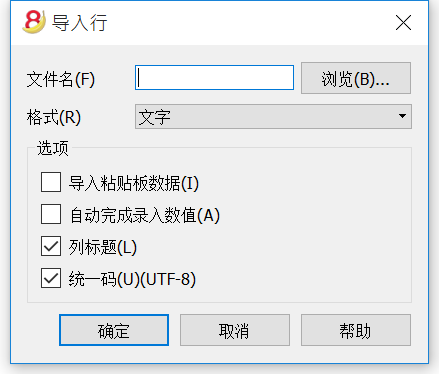Viewport: 439px width, 374px height.
Task: Open file browser with 浏览(B)... button
Action: tap(356, 78)
